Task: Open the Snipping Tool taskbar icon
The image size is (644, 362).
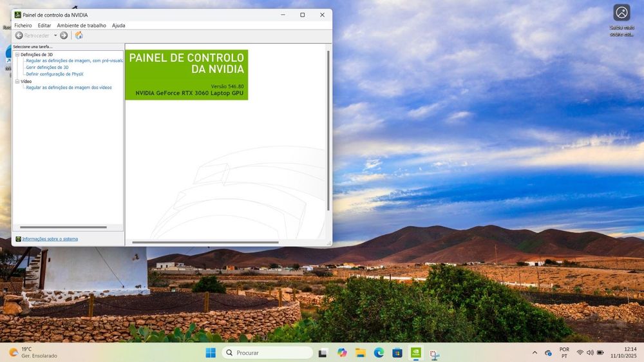Action: coord(435,354)
